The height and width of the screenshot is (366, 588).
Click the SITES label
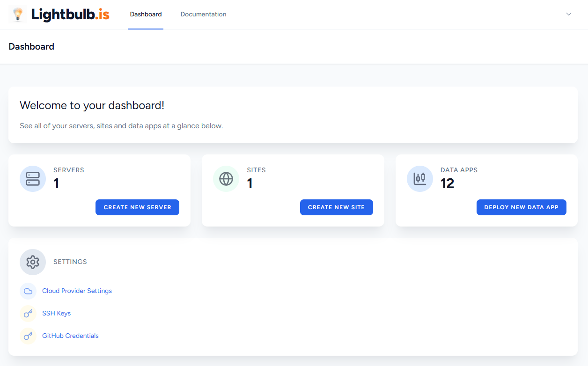256,170
